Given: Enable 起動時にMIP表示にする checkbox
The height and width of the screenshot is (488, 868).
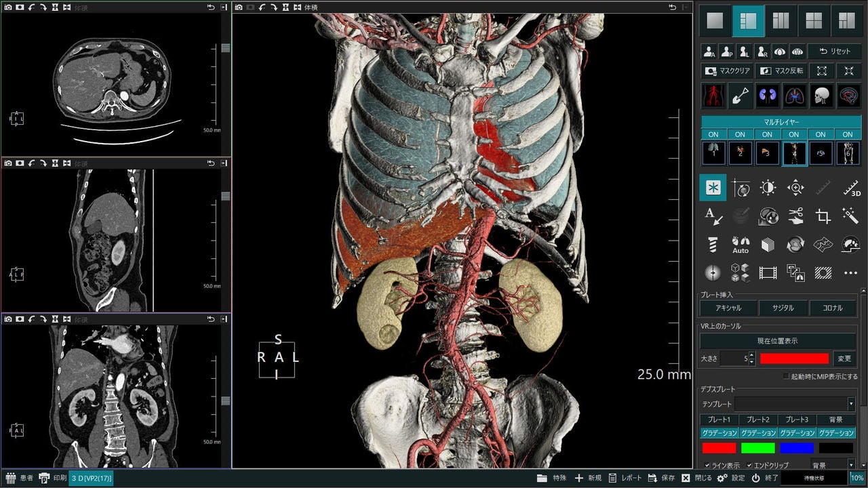Looking at the screenshot, I should point(787,376).
